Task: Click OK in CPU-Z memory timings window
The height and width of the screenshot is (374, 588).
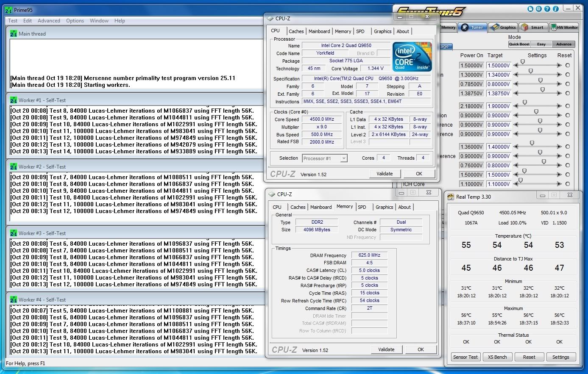Action: (x=421, y=349)
